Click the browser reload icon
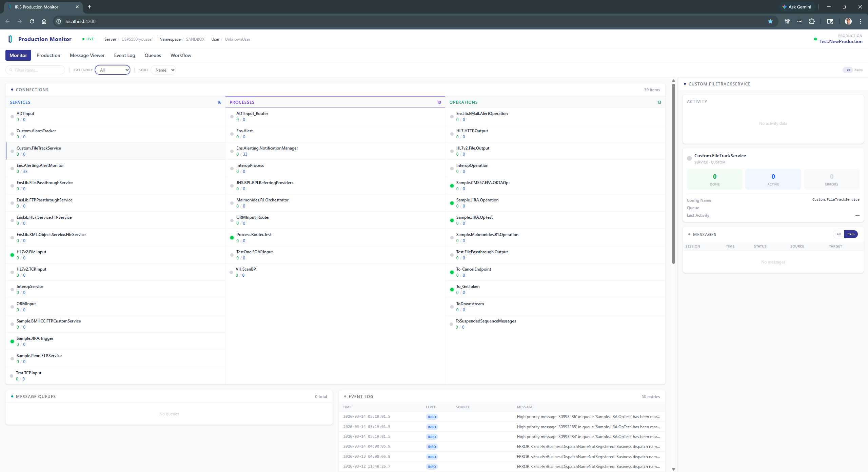 pyautogui.click(x=32, y=21)
